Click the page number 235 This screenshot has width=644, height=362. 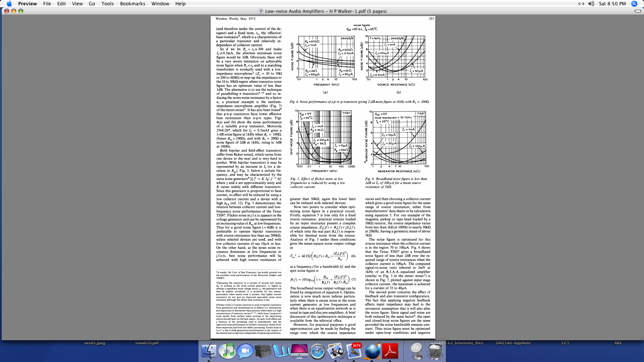tap(431, 19)
